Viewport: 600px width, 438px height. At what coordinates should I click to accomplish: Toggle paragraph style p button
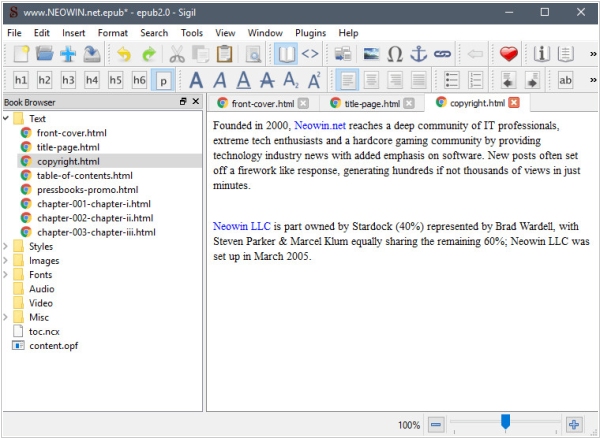coord(162,80)
